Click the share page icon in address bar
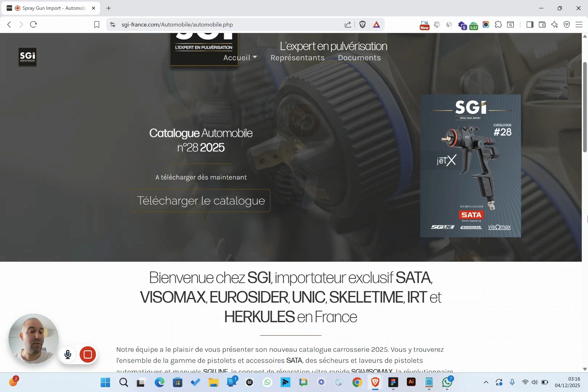This screenshot has width=588, height=392. tap(348, 24)
